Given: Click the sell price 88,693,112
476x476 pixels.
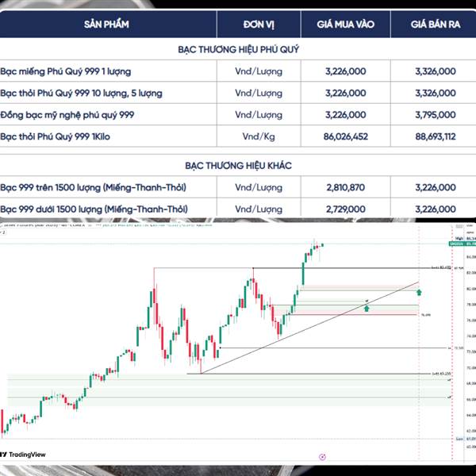Looking at the screenshot, I should click(x=436, y=136).
